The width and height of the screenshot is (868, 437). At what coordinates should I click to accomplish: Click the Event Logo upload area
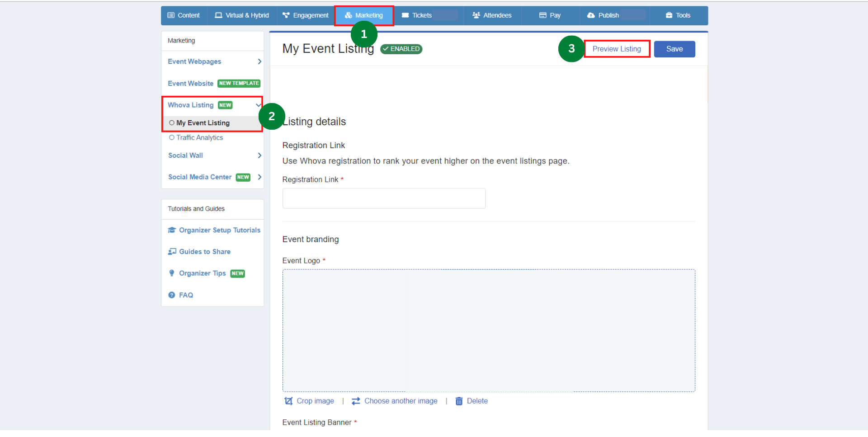click(489, 330)
